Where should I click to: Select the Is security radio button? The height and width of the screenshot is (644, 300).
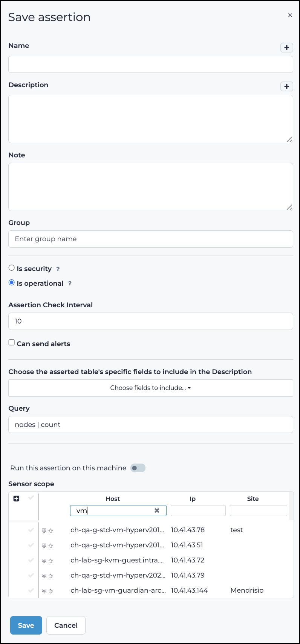[x=11, y=267]
